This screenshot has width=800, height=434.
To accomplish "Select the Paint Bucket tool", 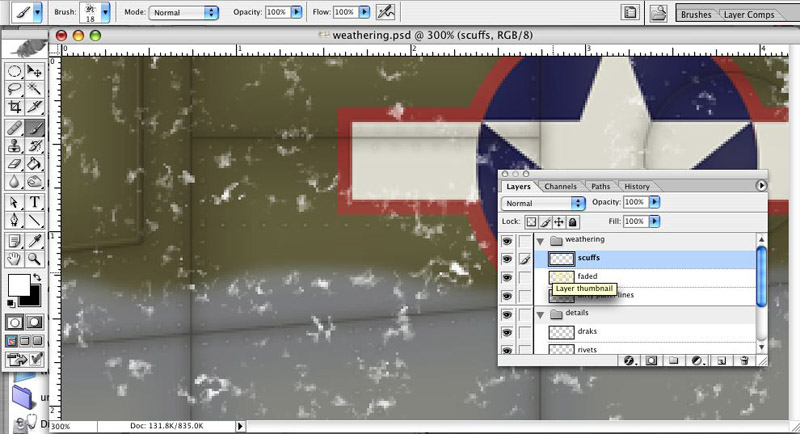I will point(34,164).
